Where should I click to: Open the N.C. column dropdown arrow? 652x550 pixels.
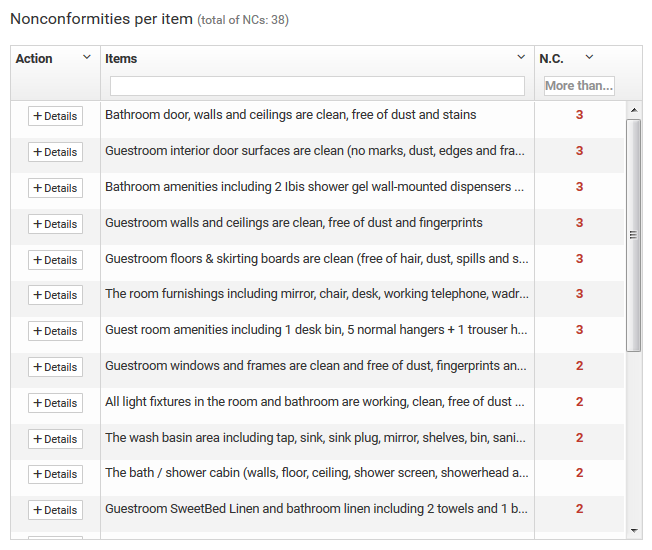click(x=589, y=58)
